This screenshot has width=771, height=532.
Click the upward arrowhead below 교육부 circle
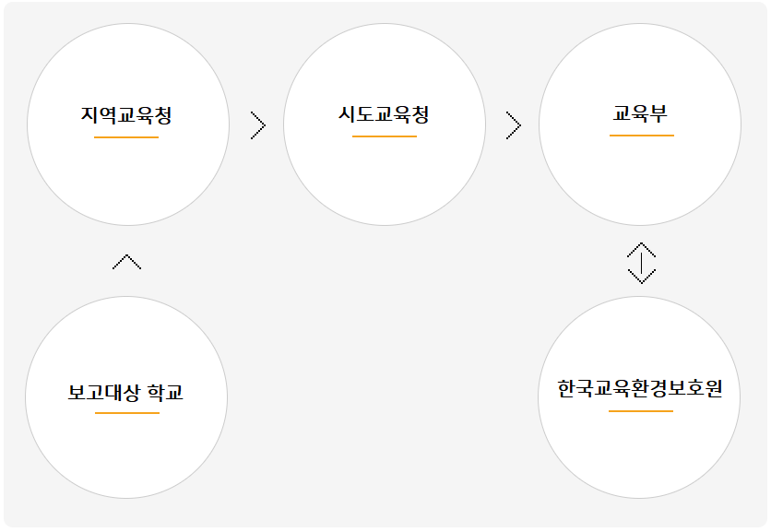(x=642, y=250)
